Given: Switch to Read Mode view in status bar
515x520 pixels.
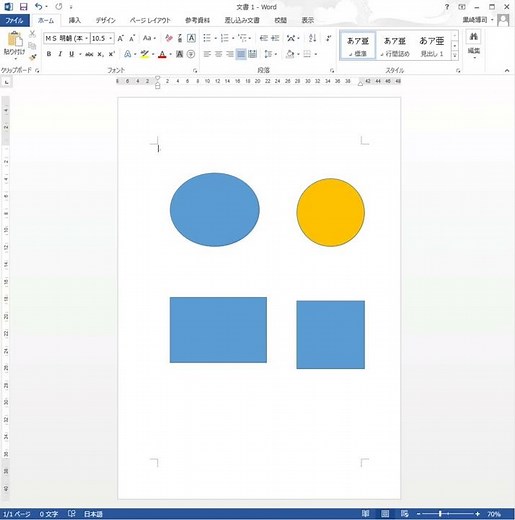Looking at the screenshot, I should [365, 513].
